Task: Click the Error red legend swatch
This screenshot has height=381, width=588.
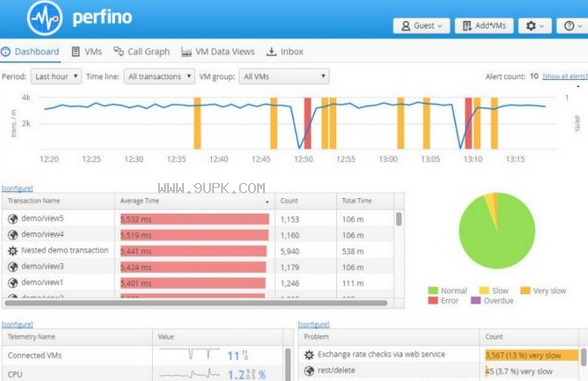Action: pyautogui.click(x=433, y=300)
